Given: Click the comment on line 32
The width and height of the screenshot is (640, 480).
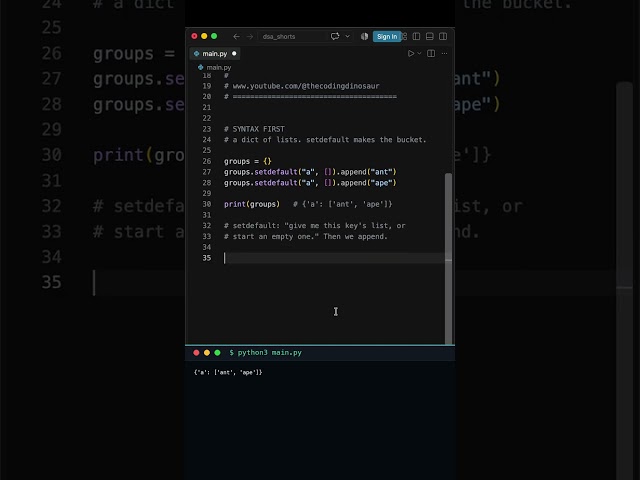Looking at the screenshot, I should click(x=314, y=226).
